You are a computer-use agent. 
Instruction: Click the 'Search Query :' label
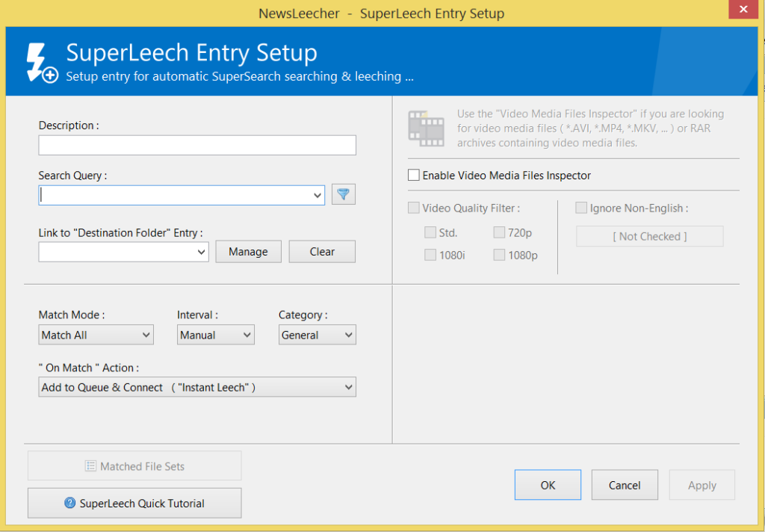pyautogui.click(x=72, y=176)
